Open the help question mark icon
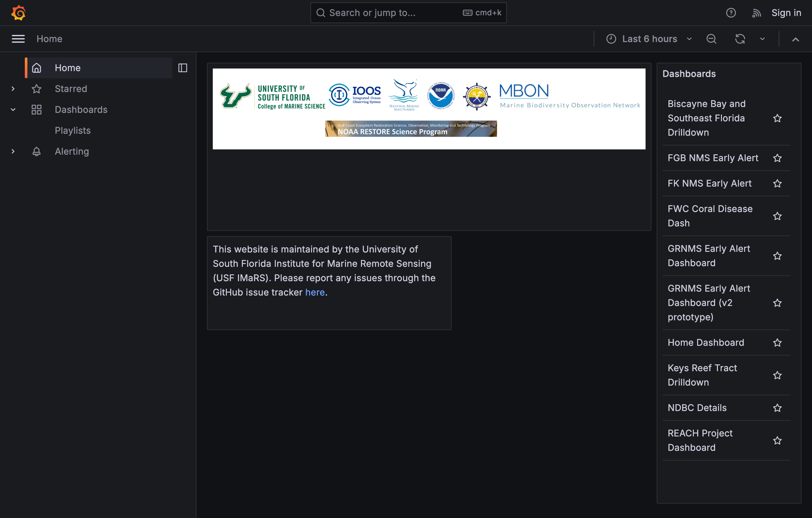Screen dimensions: 812x518 731,13
